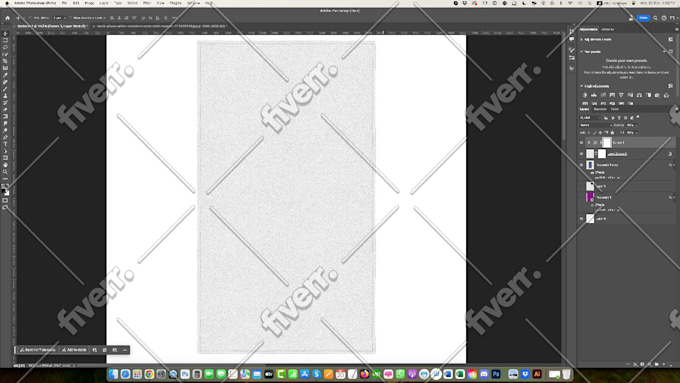Screen dimensions: 680x383
Task: Select the Horizontal Type tool
Action: tap(5, 144)
